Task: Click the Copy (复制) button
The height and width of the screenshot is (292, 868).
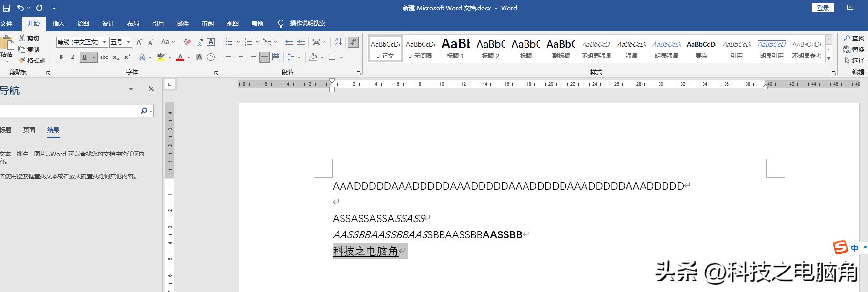Action: (x=29, y=49)
